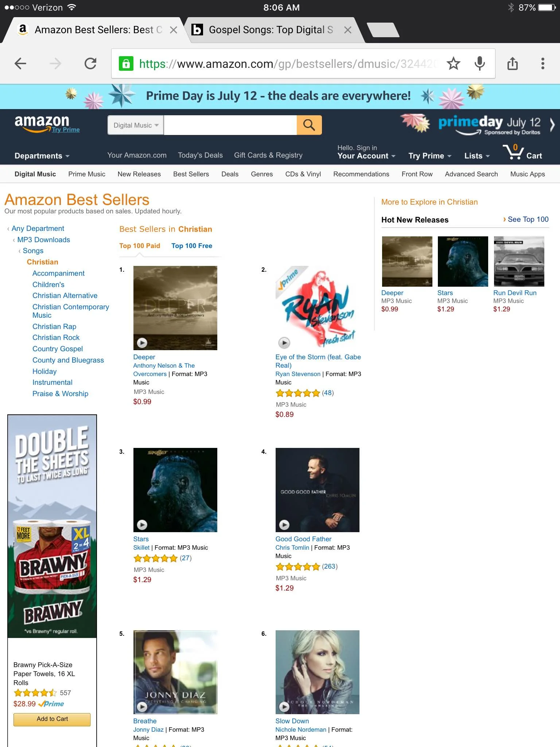560x747 pixels.
Task: Open the shopping cart icon
Action: click(x=522, y=152)
